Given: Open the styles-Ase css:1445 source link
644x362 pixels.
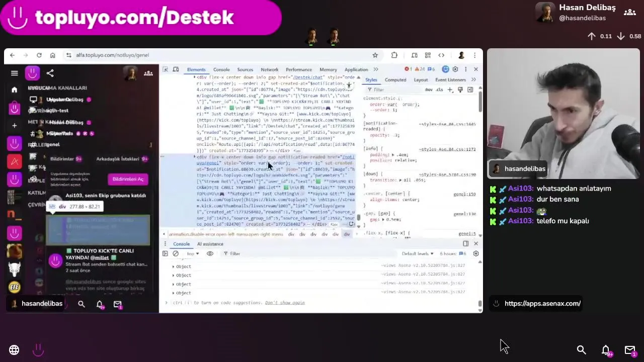Looking at the screenshot, I should (x=447, y=124).
